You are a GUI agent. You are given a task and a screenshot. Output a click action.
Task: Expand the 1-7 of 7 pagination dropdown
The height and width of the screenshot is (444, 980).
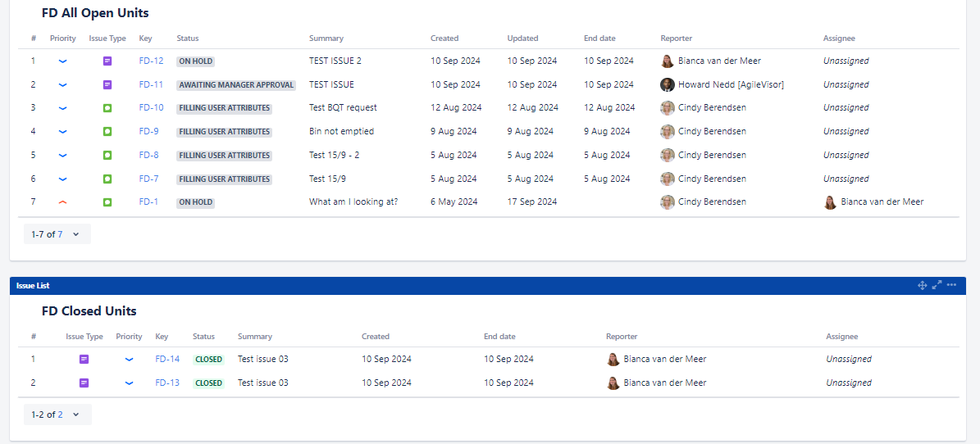pos(76,234)
